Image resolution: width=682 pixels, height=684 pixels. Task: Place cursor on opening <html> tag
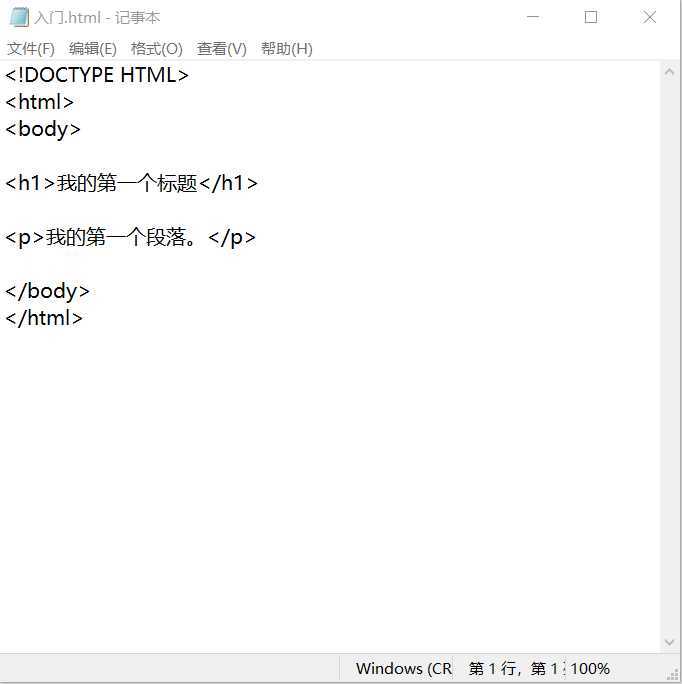[x=40, y=102]
